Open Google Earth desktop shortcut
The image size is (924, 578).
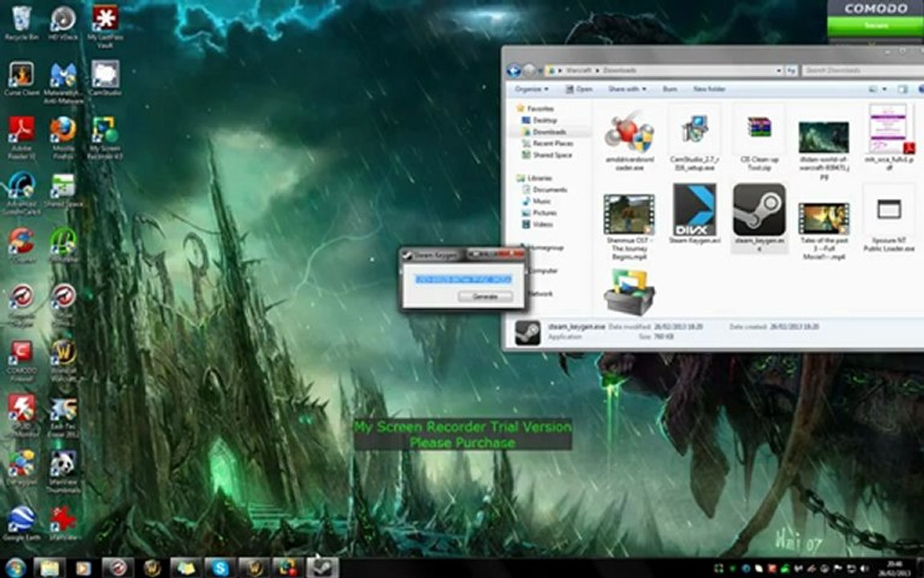pyautogui.click(x=21, y=525)
